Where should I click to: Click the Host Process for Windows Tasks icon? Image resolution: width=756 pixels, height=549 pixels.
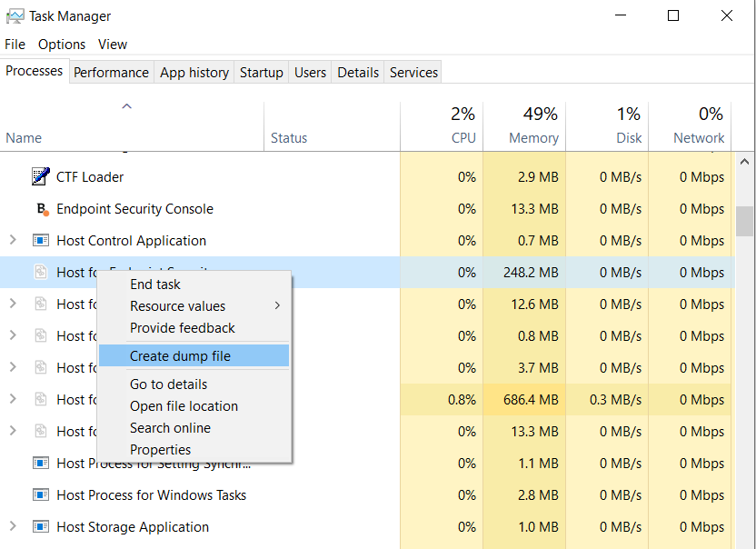(x=40, y=494)
